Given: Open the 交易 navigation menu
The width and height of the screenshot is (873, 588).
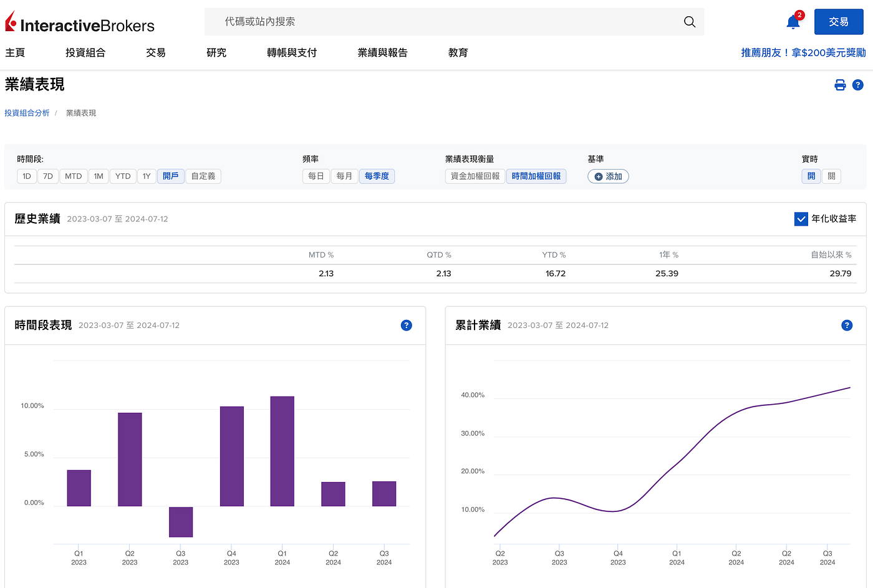Looking at the screenshot, I should (156, 53).
